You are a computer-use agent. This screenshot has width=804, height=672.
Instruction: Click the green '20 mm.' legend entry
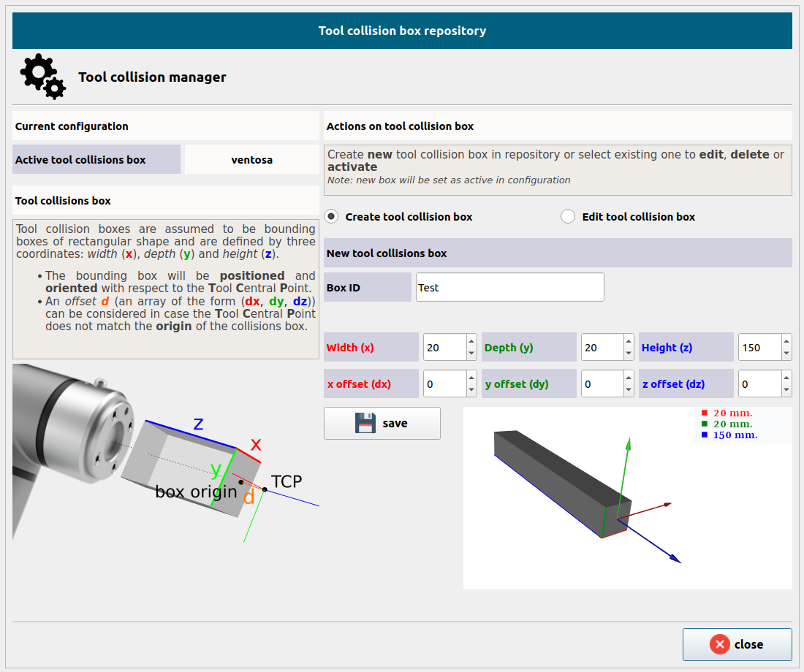727,424
